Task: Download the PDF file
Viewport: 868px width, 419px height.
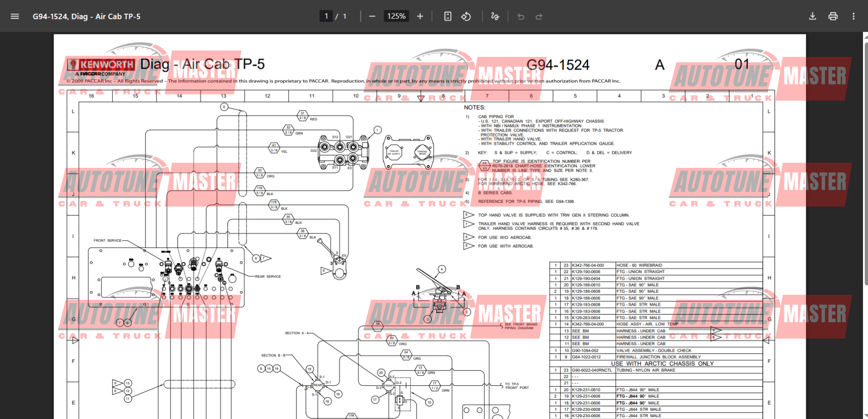Action: pyautogui.click(x=813, y=16)
